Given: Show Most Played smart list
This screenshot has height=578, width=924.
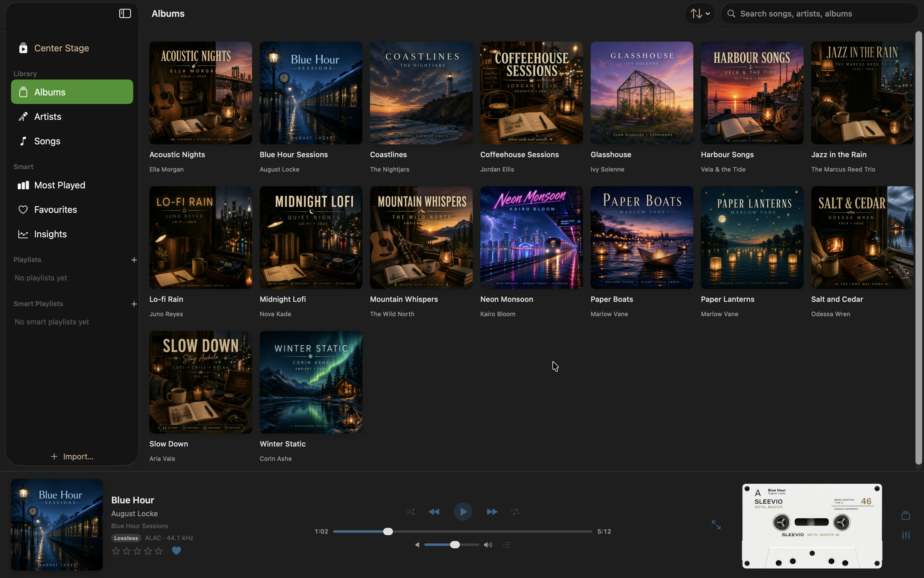Looking at the screenshot, I should (x=72, y=185).
